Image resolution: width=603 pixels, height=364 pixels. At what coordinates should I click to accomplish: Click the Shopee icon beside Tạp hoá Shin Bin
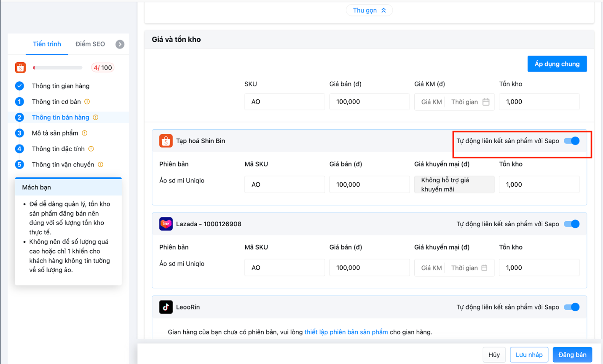(166, 141)
